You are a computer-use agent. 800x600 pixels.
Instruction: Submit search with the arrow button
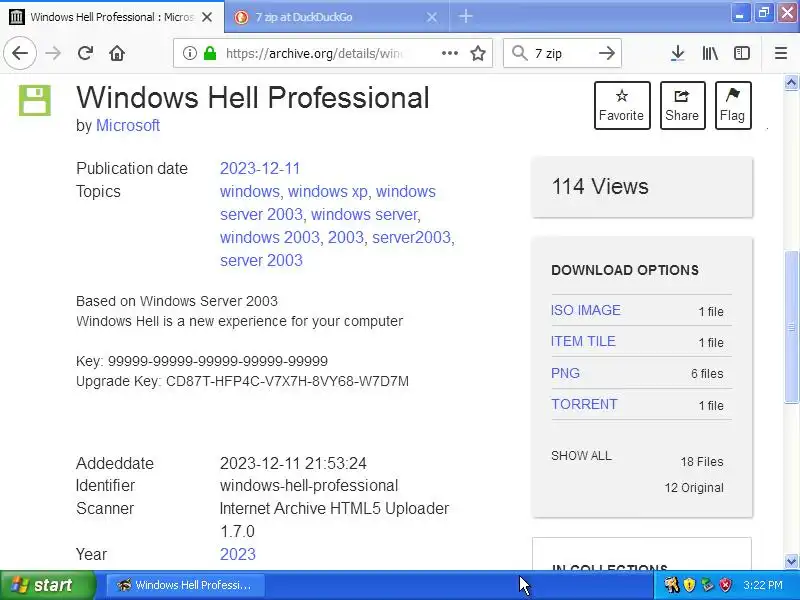607,53
